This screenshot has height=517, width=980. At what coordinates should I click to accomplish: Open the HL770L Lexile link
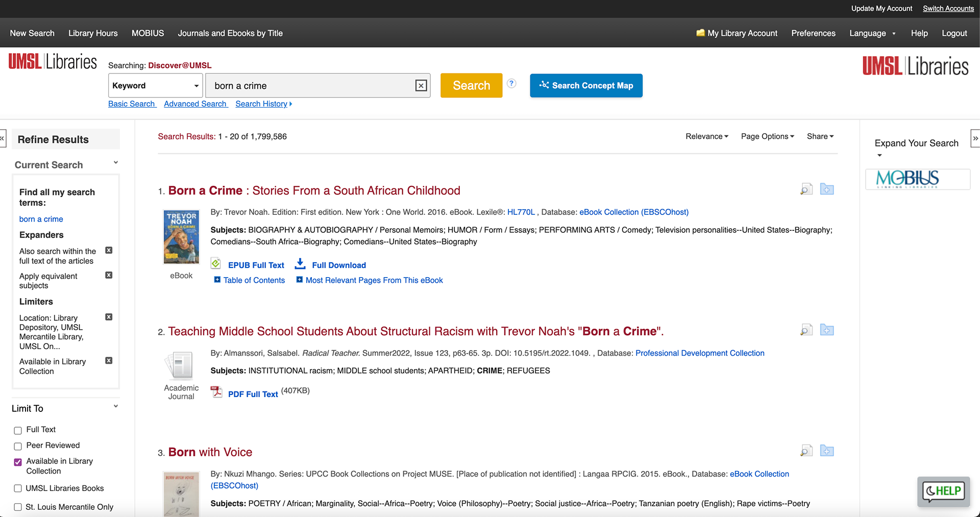point(521,212)
